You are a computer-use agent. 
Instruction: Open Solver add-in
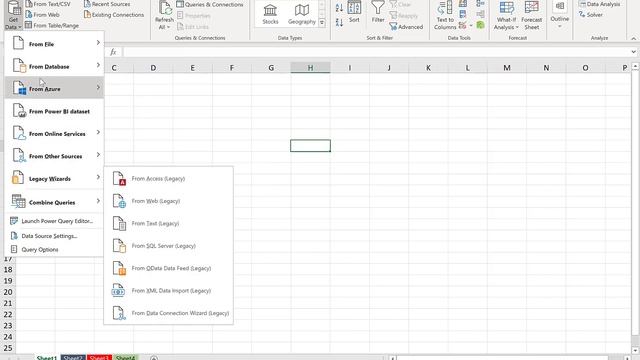(591, 15)
